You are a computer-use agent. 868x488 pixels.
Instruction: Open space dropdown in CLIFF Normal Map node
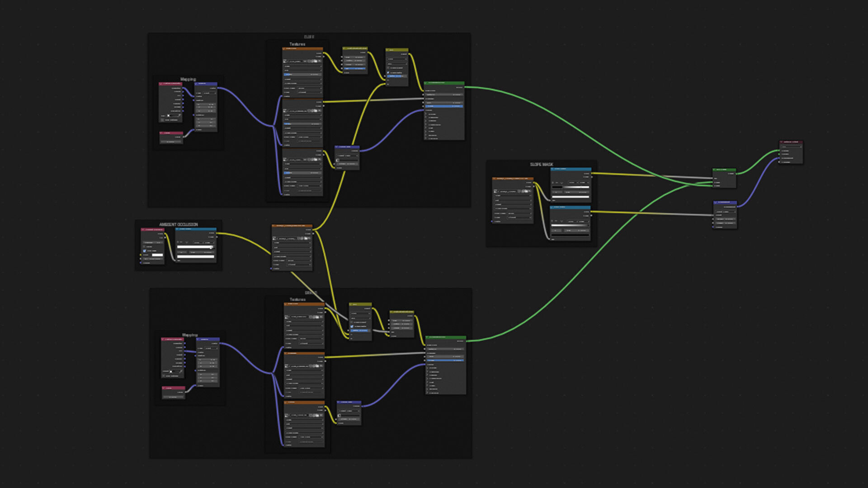click(x=347, y=156)
